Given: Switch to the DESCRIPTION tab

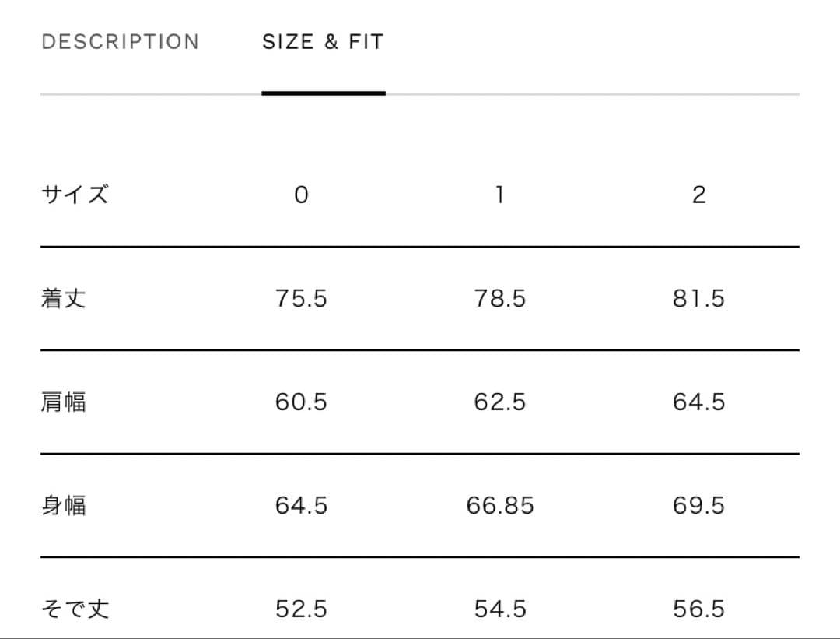Looking at the screenshot, I should 120,42.
